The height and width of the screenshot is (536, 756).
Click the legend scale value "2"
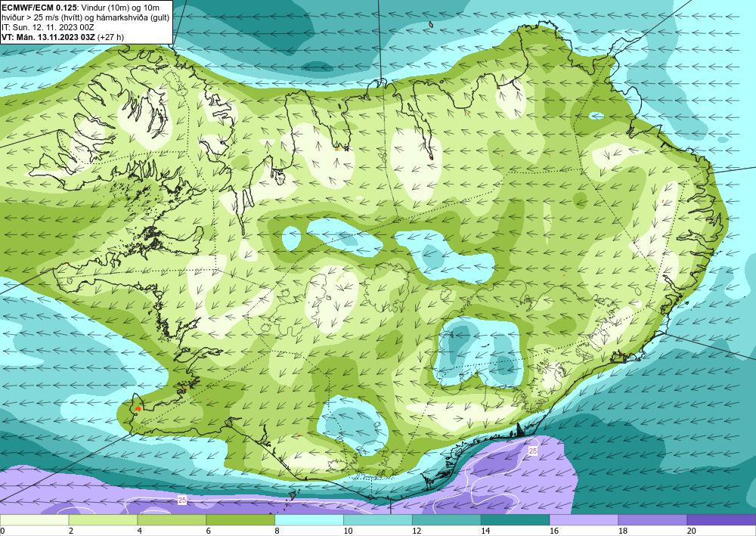[71, 531]
